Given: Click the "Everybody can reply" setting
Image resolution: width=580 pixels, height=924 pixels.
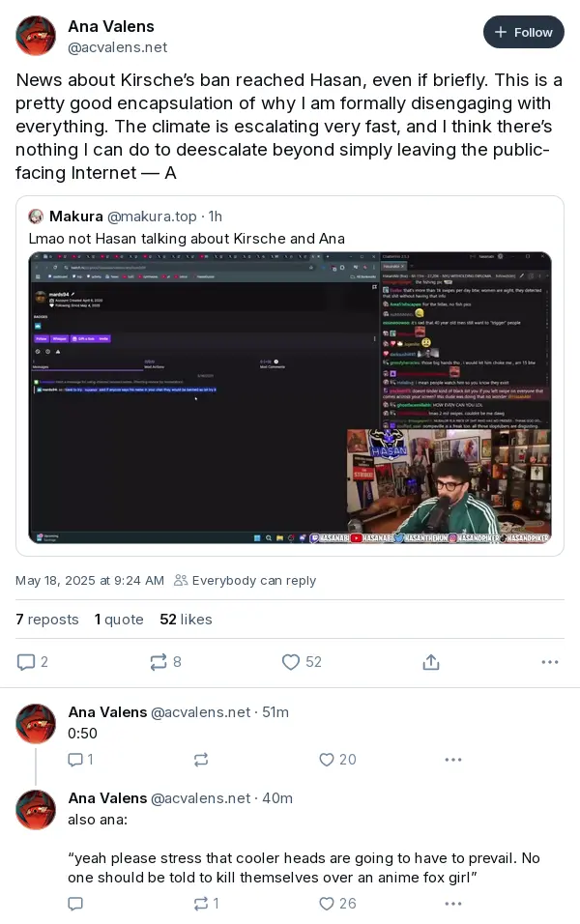Looking at the screenshot, I should click(x=246, y=581).
